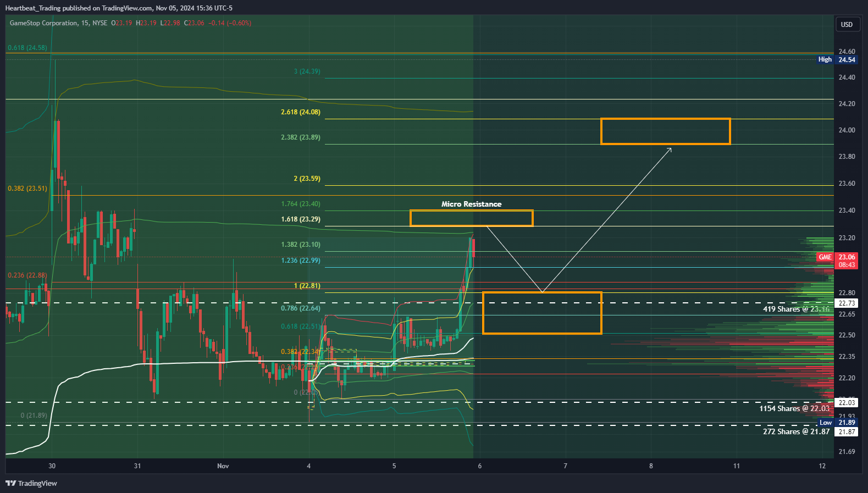
Task: Click the 21.87 price-axis tag
Action: point(847,432)
